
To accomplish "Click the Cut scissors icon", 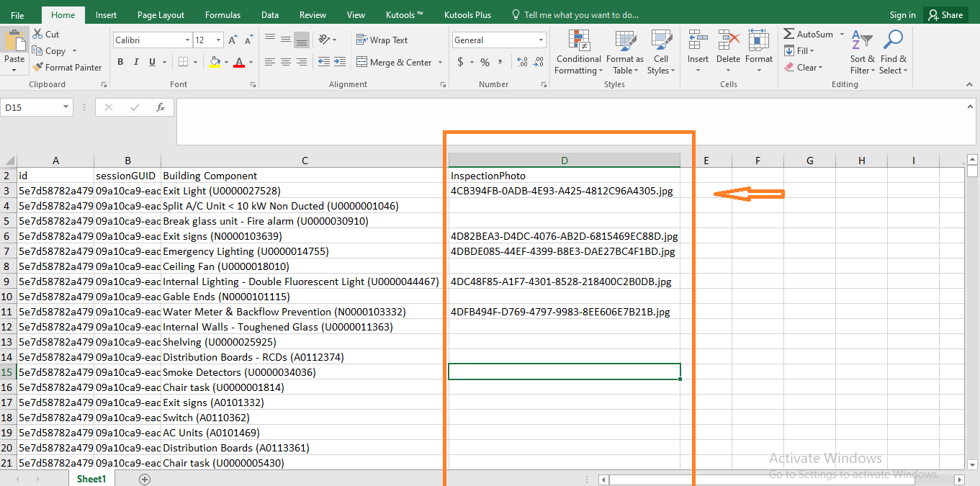I will 38,34.
